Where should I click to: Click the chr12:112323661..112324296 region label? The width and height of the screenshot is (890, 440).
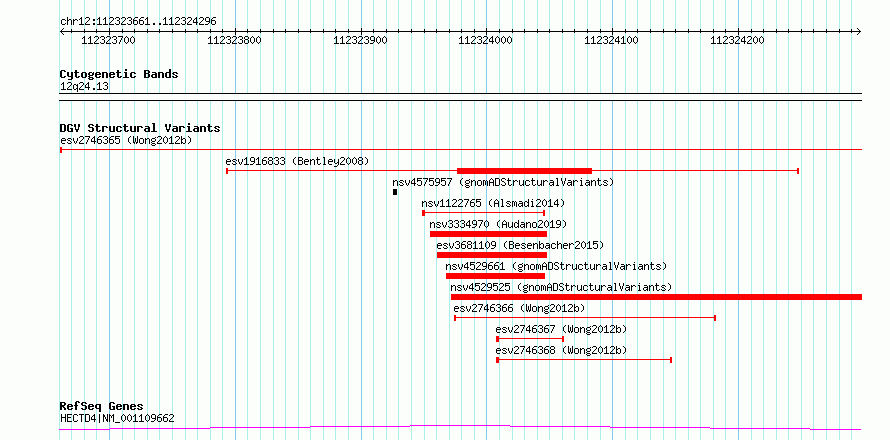(x=138, y=22)
